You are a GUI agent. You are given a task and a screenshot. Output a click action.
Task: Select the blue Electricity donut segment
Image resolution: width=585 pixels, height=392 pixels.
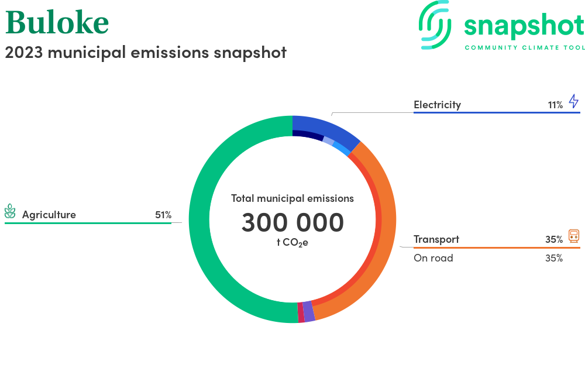point(328,127)
